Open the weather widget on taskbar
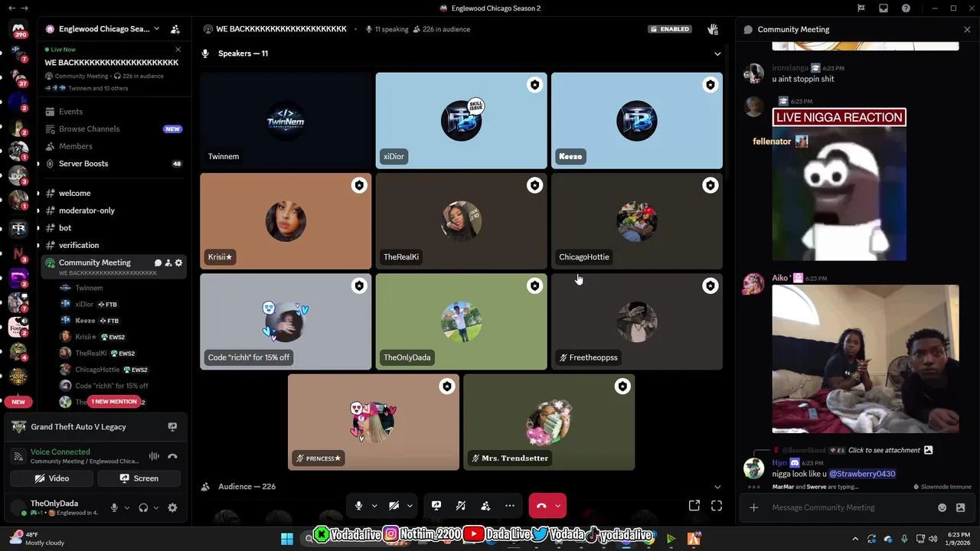Screen dimensions: 980x551 click(37, 539)
